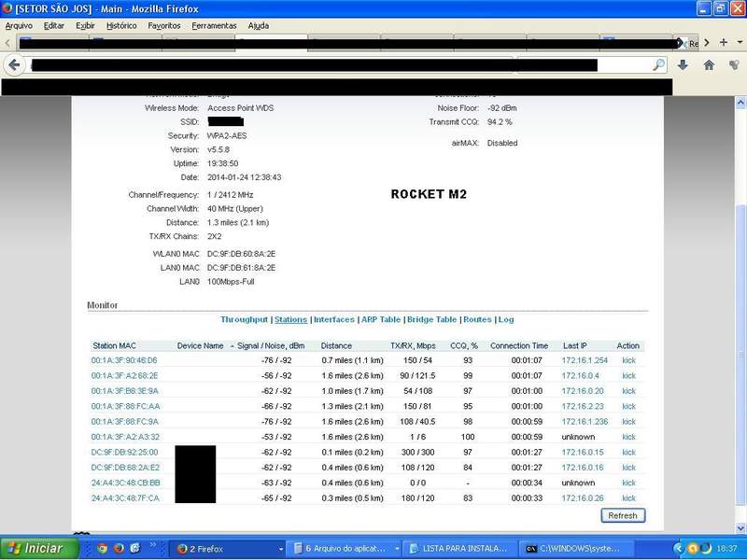The width and height of the screenshot is (747, 560).
Task: Expand hidden system tray icons
Action: click(678, 549)
